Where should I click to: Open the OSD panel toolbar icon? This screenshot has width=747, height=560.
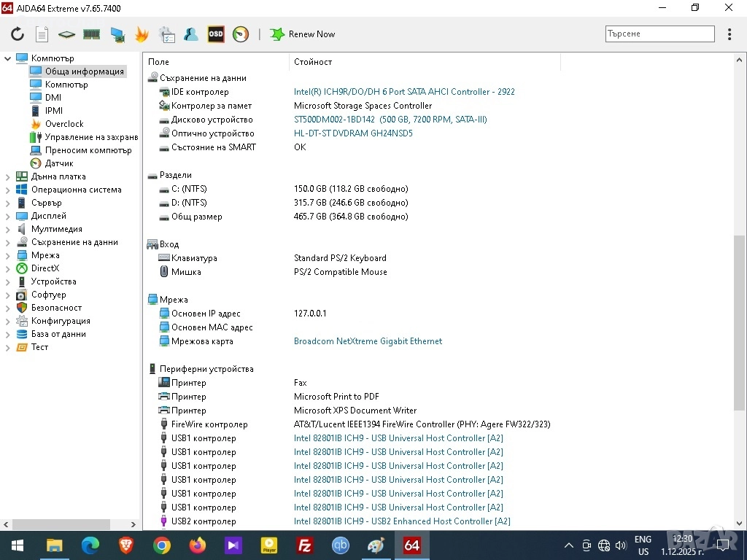216,34
